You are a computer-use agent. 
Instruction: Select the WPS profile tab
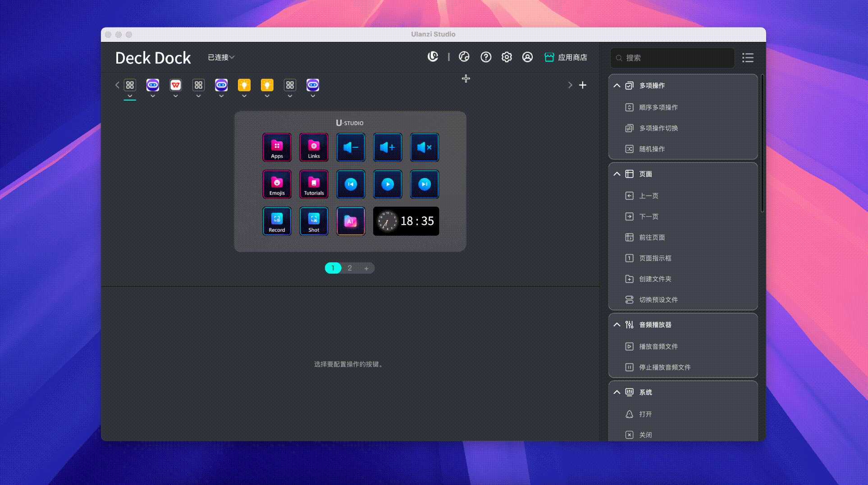pos(176,85)
